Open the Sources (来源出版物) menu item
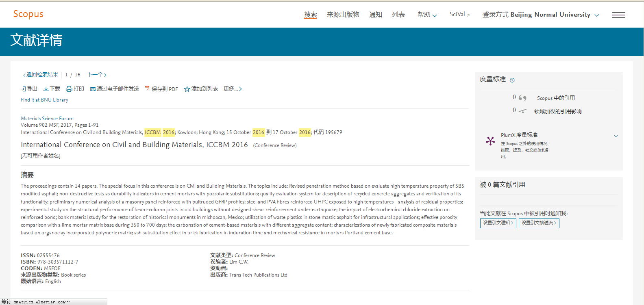 coord(343,15)
